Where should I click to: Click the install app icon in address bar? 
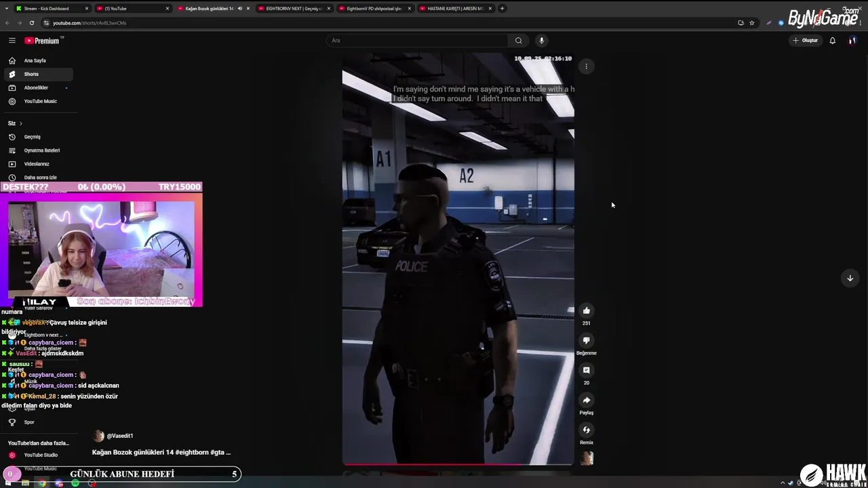[741, 23]
